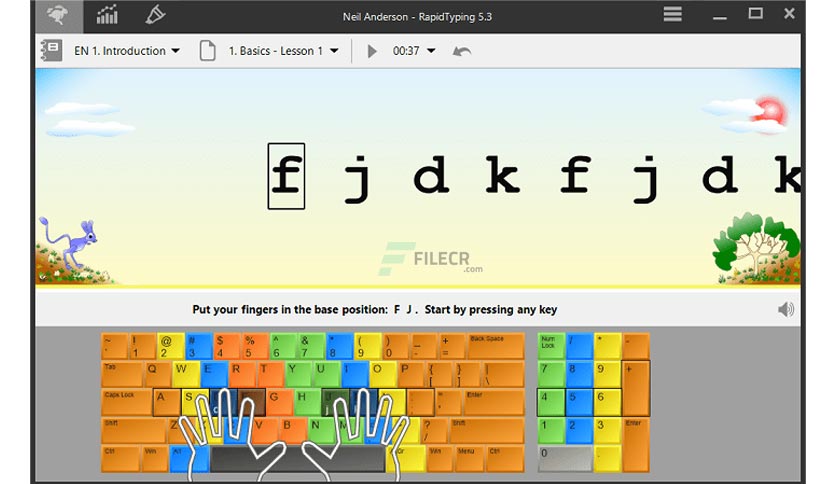Click the course notebook icon

pyautogui.click(x=52, y=51)
